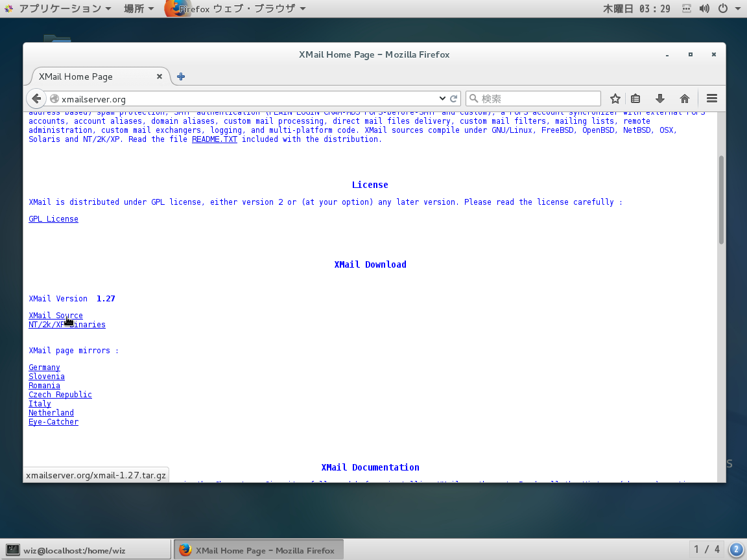This screenshot has height=560, width=747.
Task: Click the version number 1.27 text
Action: pyautogui.click(x=106, y=299)
